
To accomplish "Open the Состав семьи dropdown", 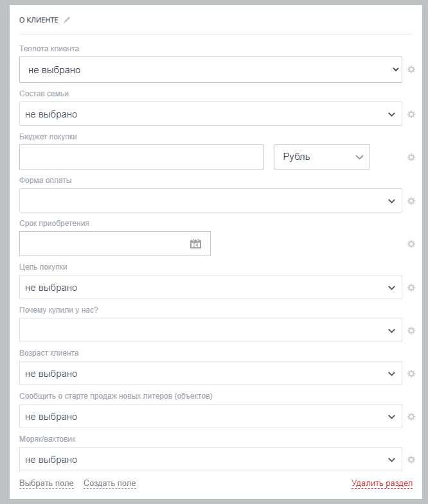I will (x=210, y=114).
